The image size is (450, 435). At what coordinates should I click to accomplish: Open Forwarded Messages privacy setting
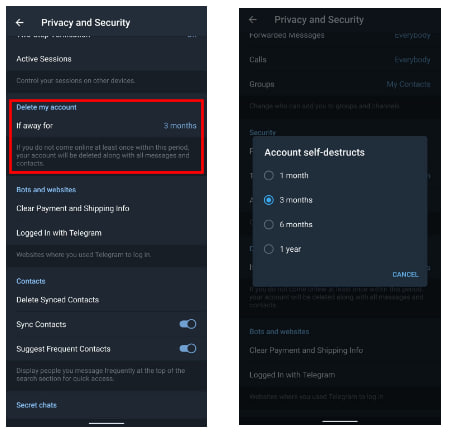click(340, 35)
